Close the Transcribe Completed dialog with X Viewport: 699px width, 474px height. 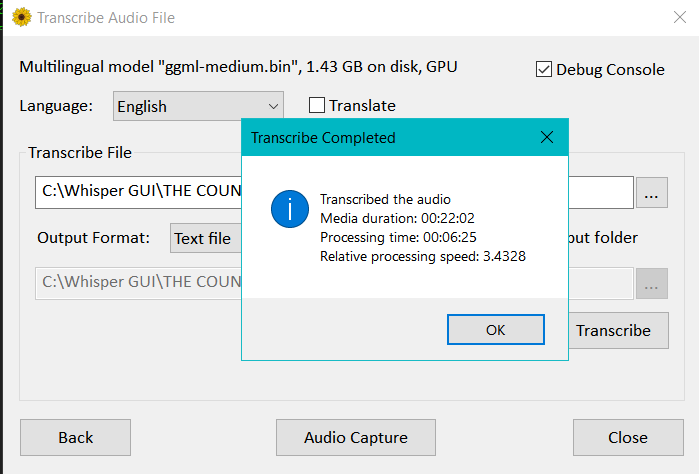[546, 137]
